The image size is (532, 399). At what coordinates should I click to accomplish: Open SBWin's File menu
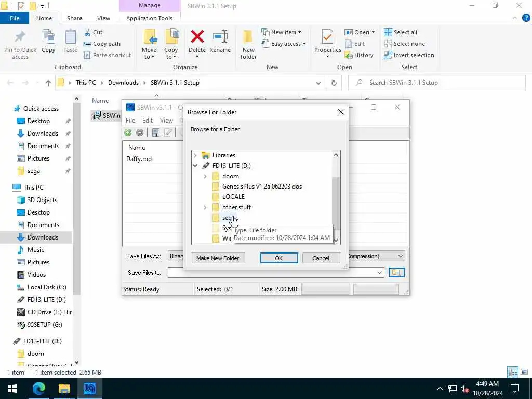click(x=130, y=121)
